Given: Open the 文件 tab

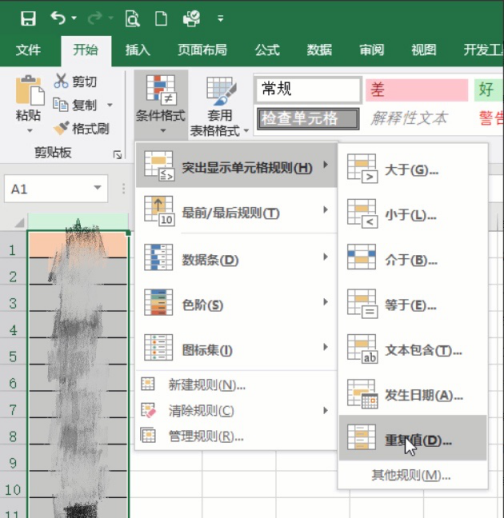Looking at the screenshot, I should [28, 50].
